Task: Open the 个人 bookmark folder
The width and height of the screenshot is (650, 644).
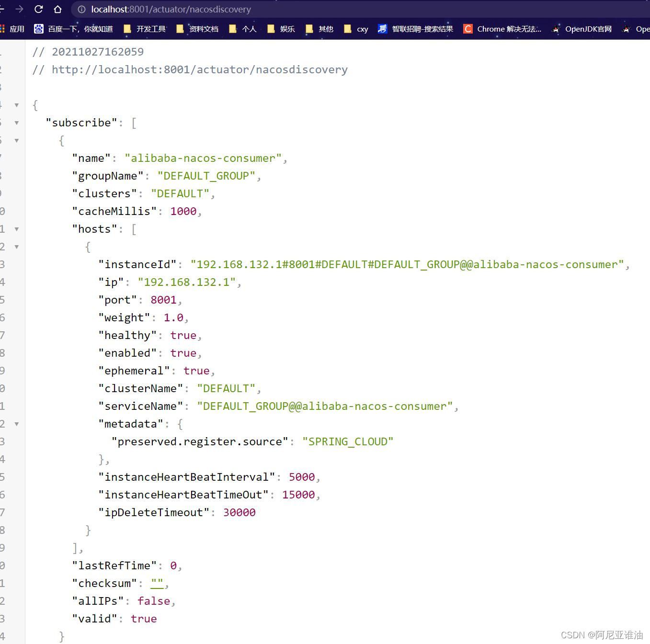Action: pyautogui.click(x=243, y=29)
